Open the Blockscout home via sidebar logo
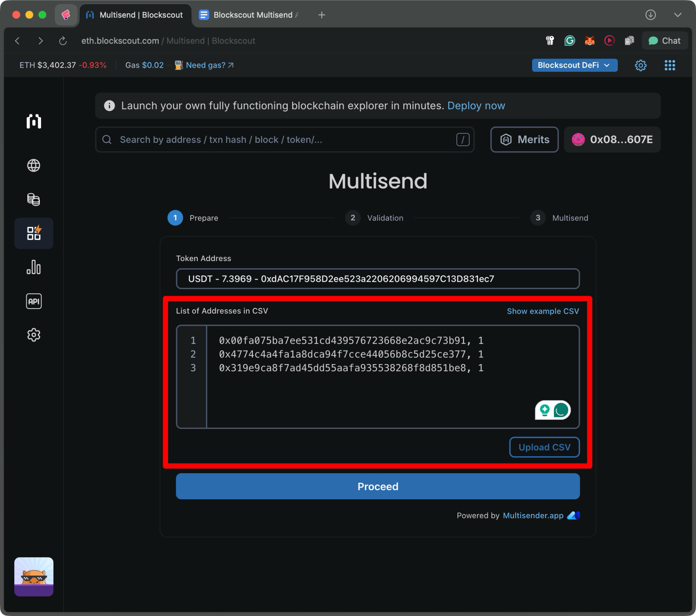Viewport: 696px width, 616px height. tap(33, 122)
